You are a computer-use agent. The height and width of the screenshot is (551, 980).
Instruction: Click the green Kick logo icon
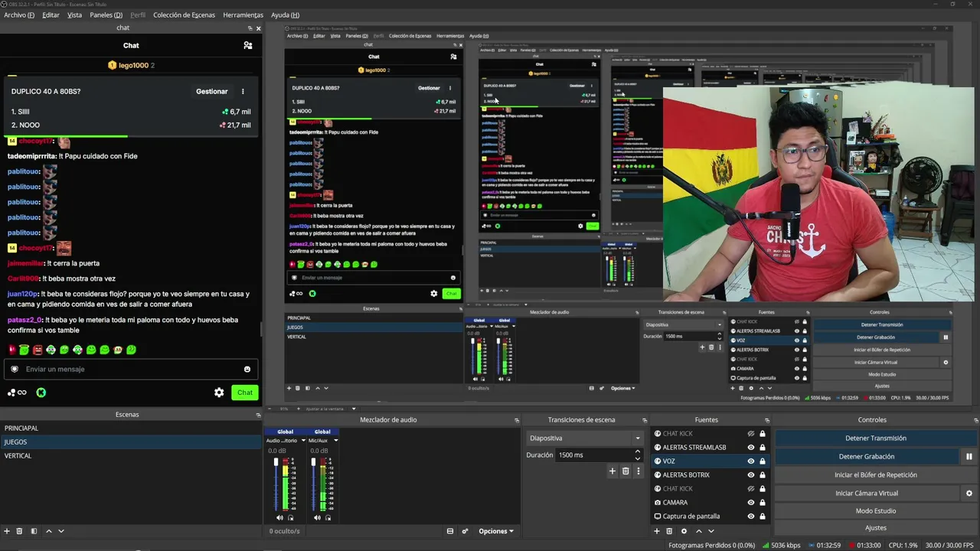tap(41, 393)
